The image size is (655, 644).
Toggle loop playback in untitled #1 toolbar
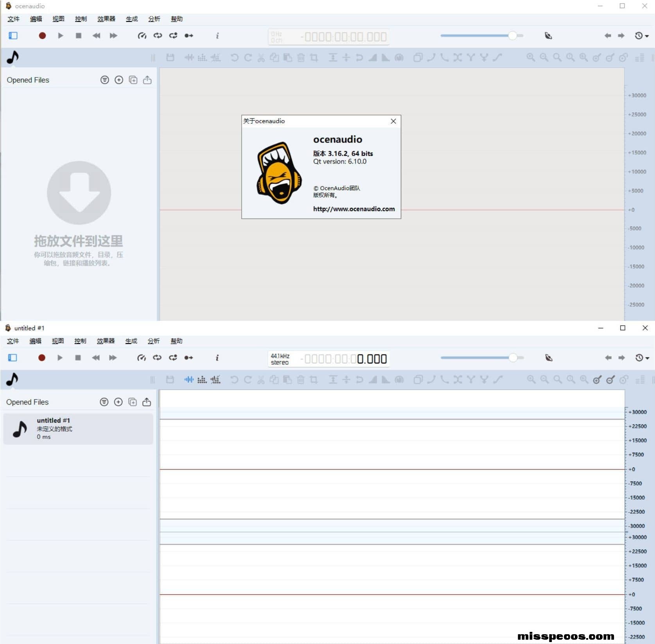pos(157,358)
